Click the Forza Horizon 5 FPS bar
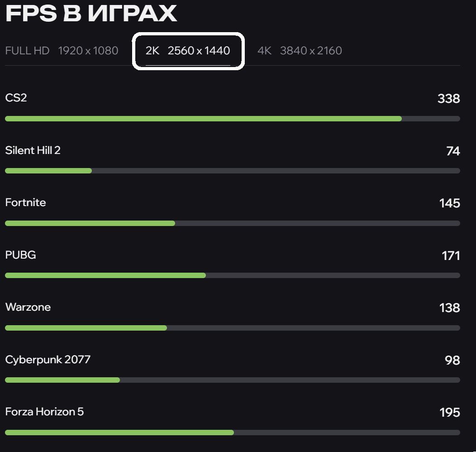Image resolution: width=476 pixels, height=452 pixels. point(119,433)
